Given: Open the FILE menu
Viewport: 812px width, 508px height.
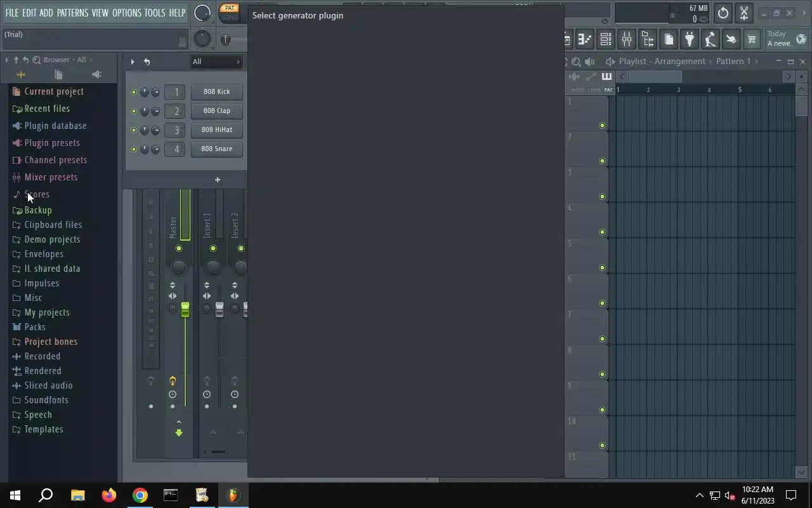Looking at the screenshot, I should [12, 13].
